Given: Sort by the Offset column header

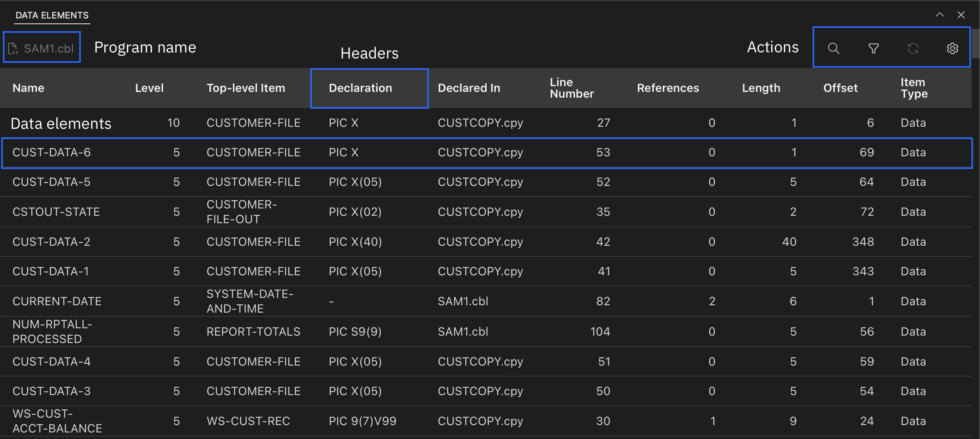Looking at the screenshot, I should point(840,88).
